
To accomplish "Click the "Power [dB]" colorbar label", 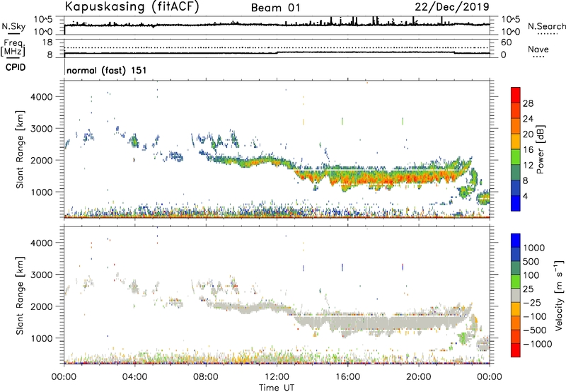I will coord(541,149).
